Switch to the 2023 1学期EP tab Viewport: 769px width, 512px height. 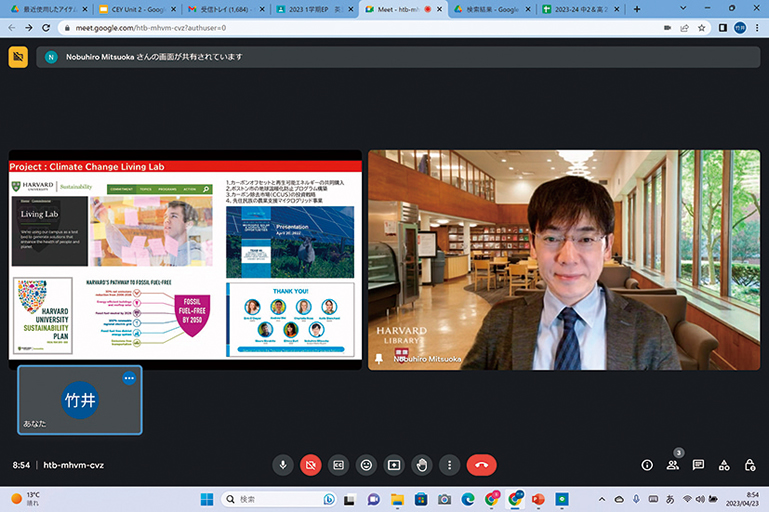click(314, 9)
